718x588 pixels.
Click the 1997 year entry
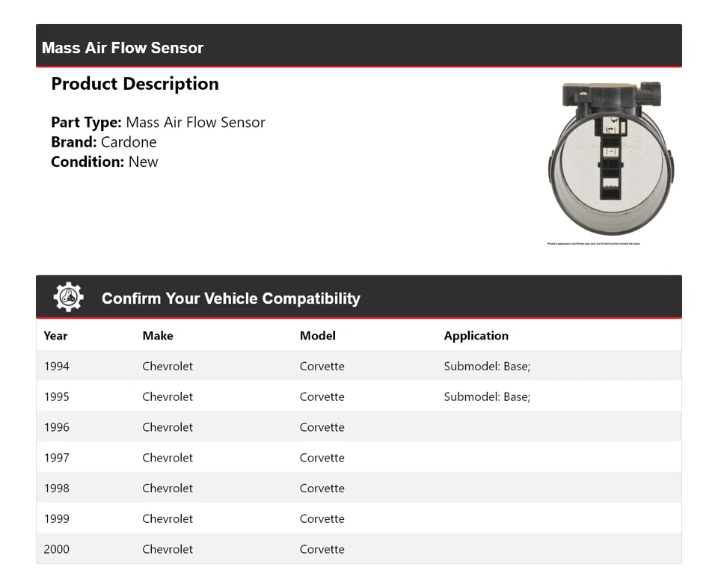pos(57,458)
